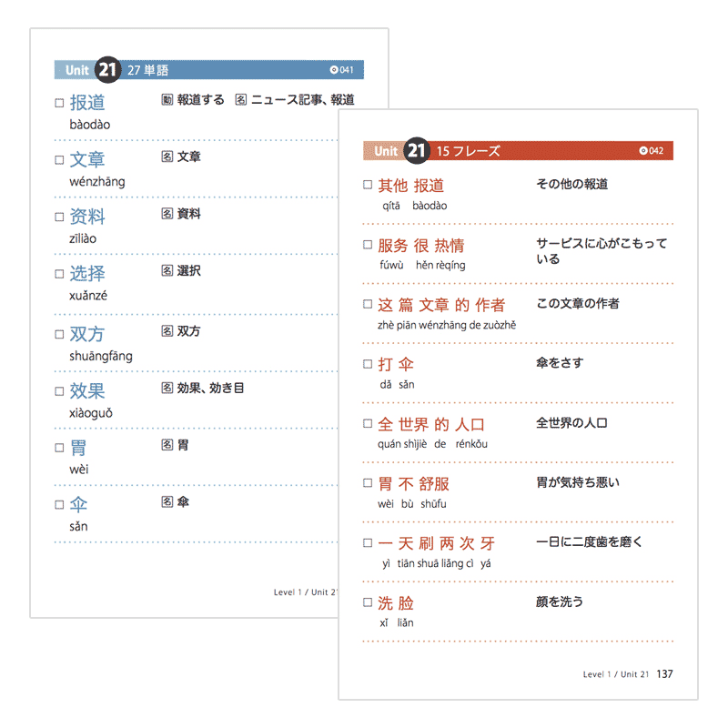Click the noun marker before 資料

(x=167, y=214)
